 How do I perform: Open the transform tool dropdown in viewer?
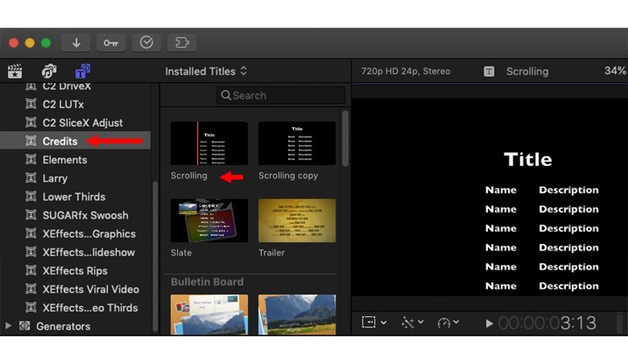pyautogui.click(x=374, y=322)
